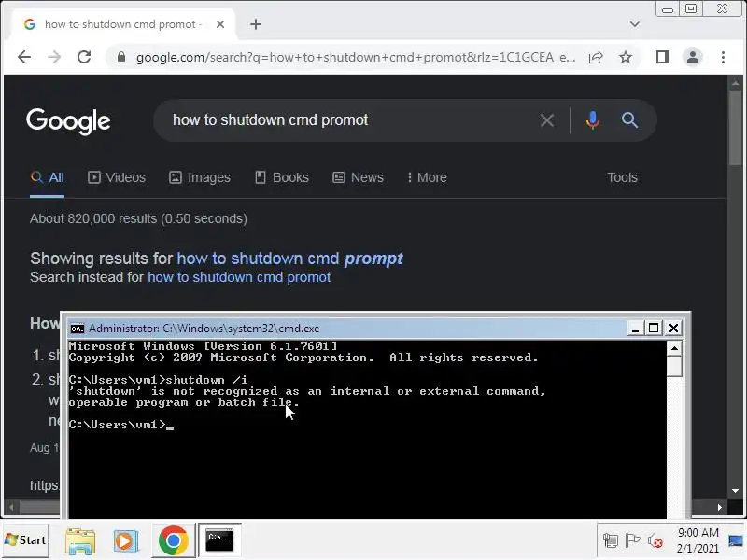Click horizontal scrollbar left arrow
Image resolution: width=747 pixels, height=560 pixels.
pos(11,507)
